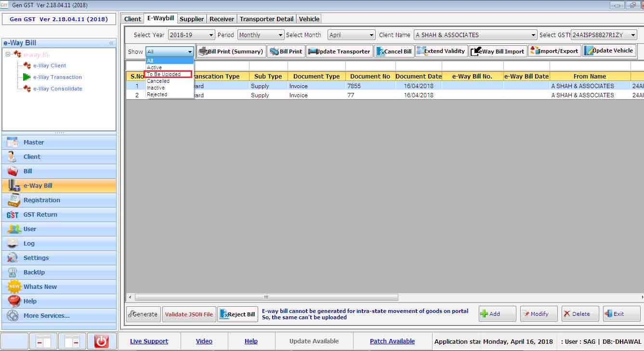The height and width of the screenshot is (351, 644).
Task: Switch to the Supplier tab
Action: point(192,19)
